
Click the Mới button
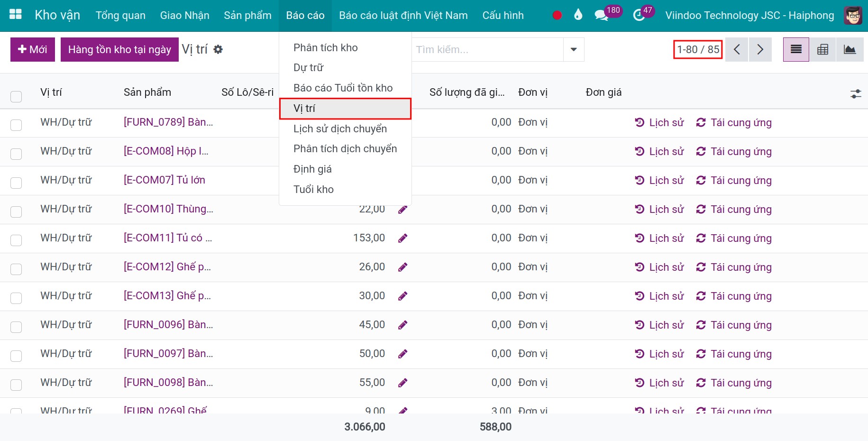tap(33, 49)
